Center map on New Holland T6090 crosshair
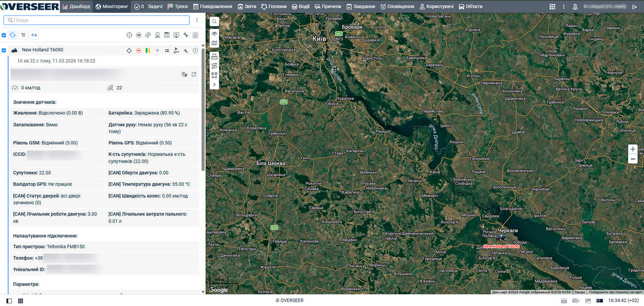This screenshot has height=306, width=644. 129,51
